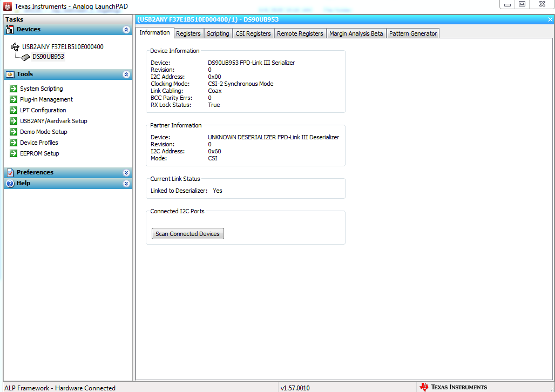Click the RX Lock Status 'True' value
The image size is (555, 392).
(214, 105)
